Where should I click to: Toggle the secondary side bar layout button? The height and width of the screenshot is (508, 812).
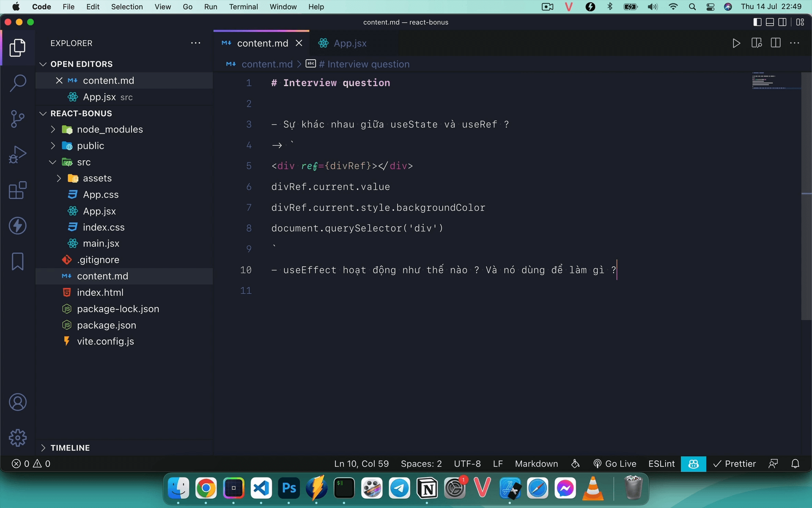click(x=782, y=22)
